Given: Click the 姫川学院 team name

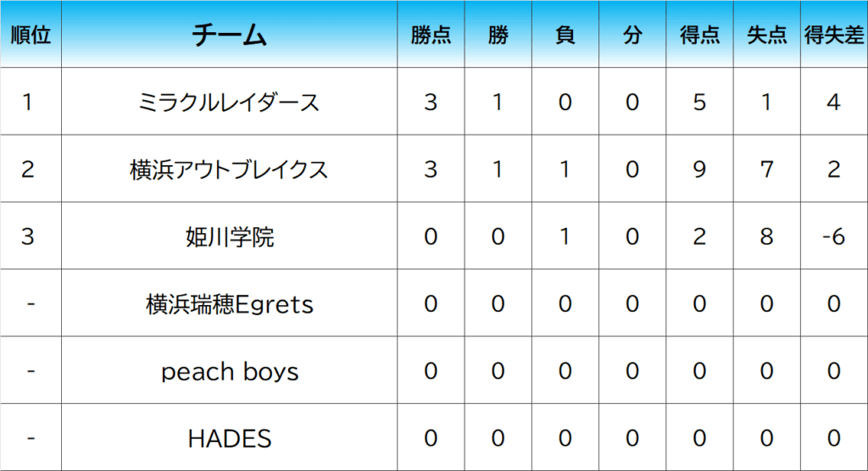Looking at the screenshot, I should point(229,236).
